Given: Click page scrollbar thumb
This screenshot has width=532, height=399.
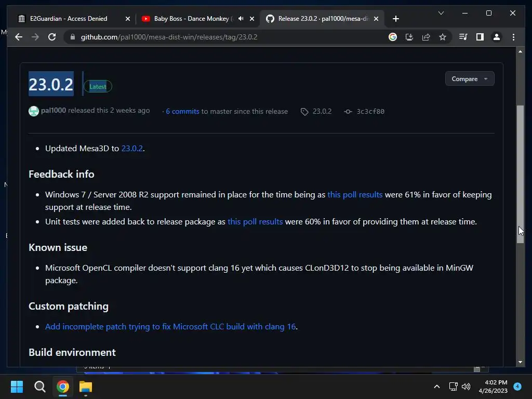Looking at the screenshot, I should [520, 174].
